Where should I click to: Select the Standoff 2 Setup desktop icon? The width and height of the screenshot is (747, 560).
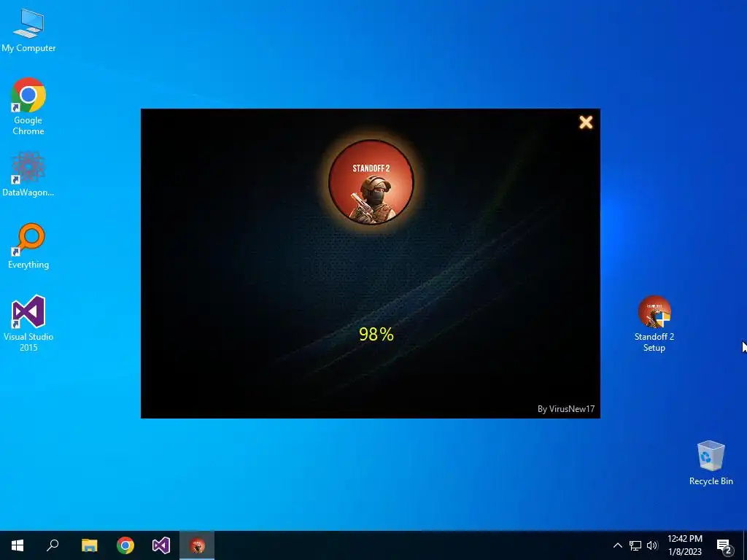point(654,323)
